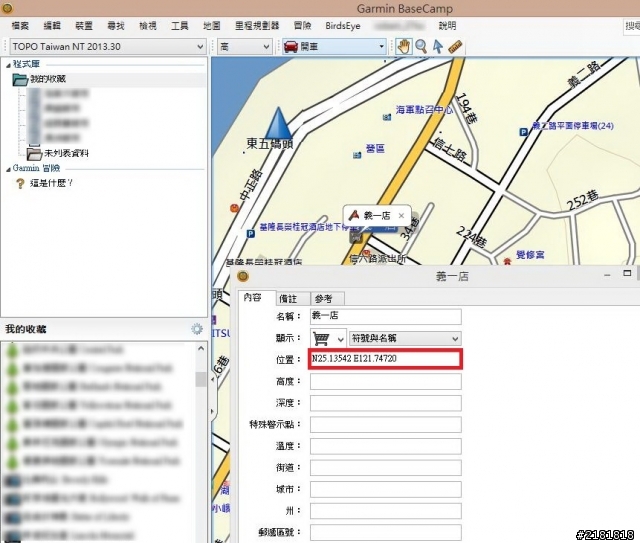This screenshot has height=543, width=640.
Task: Click the 未列表資料 folder icon
Action: pyautogui.click(x=34, y=153)
